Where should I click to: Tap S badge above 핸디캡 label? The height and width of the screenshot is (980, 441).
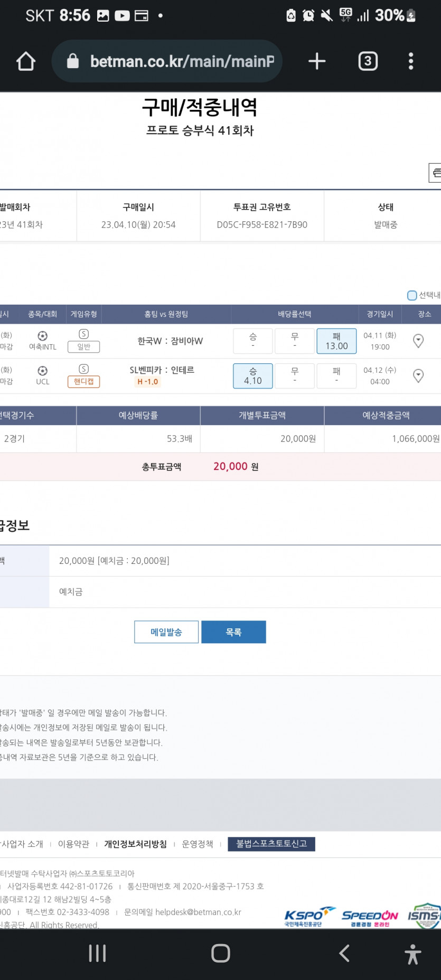83,369
